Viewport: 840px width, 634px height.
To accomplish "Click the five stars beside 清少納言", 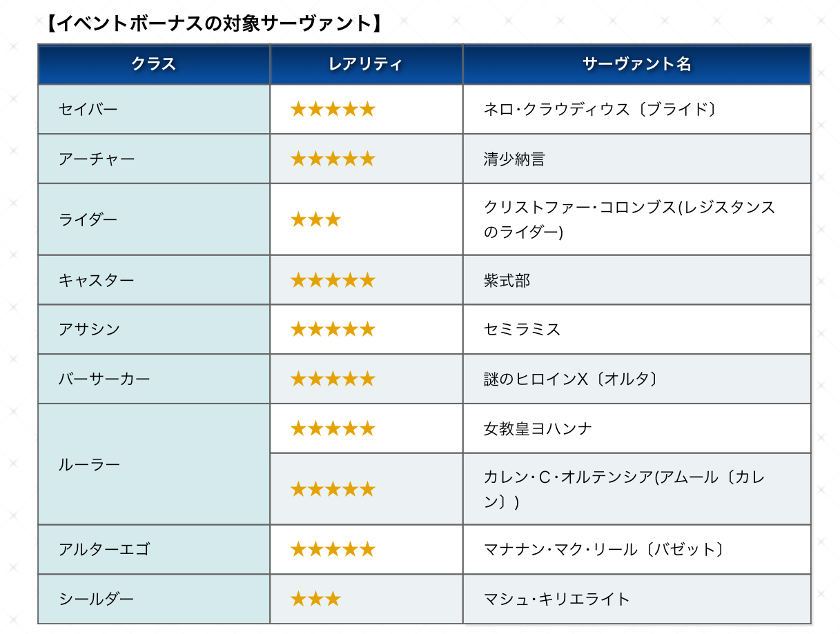I will [x=332, y=159].
